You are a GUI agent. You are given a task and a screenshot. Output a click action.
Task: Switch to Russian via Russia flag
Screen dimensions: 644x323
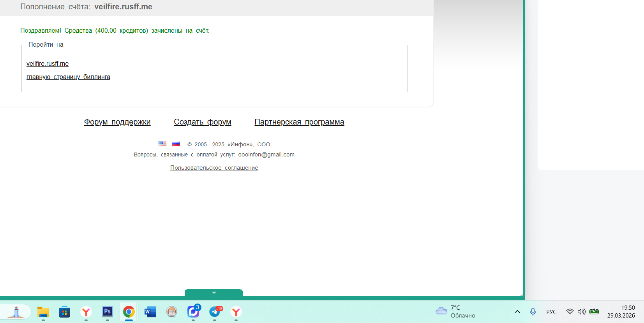[176, 144]
